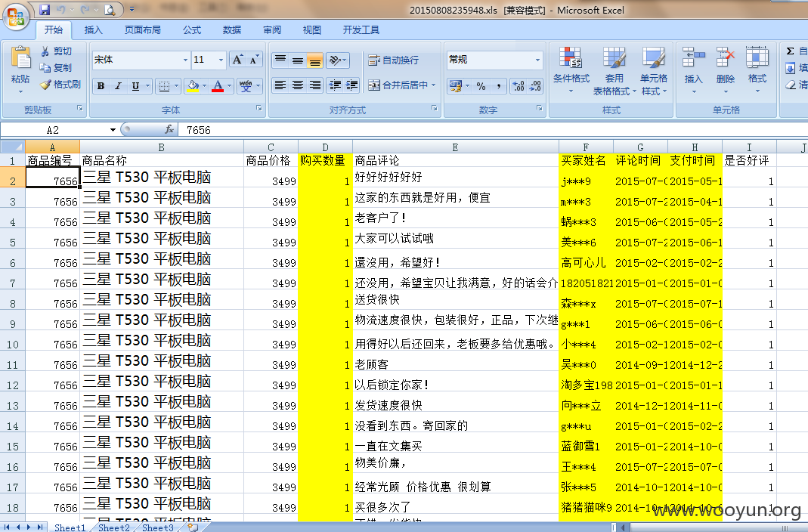Image resolution: width=808 pixels, height=532 pixels.
Task: Activate the format painter (格式刷)
Action: [60, 84]
